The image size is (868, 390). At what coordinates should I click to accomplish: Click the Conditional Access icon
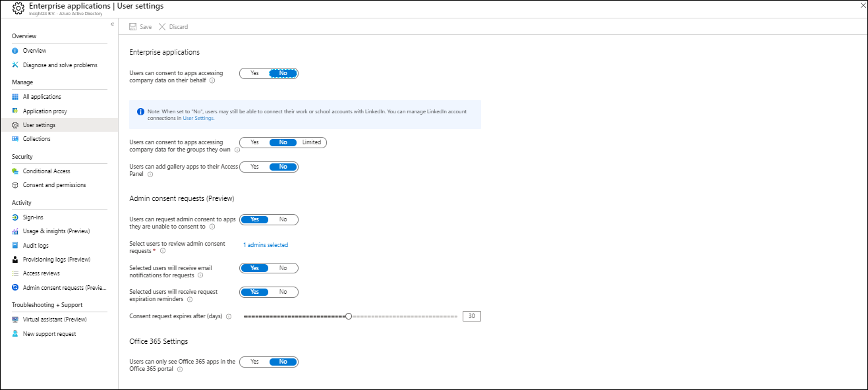click(x=15, y=171)
